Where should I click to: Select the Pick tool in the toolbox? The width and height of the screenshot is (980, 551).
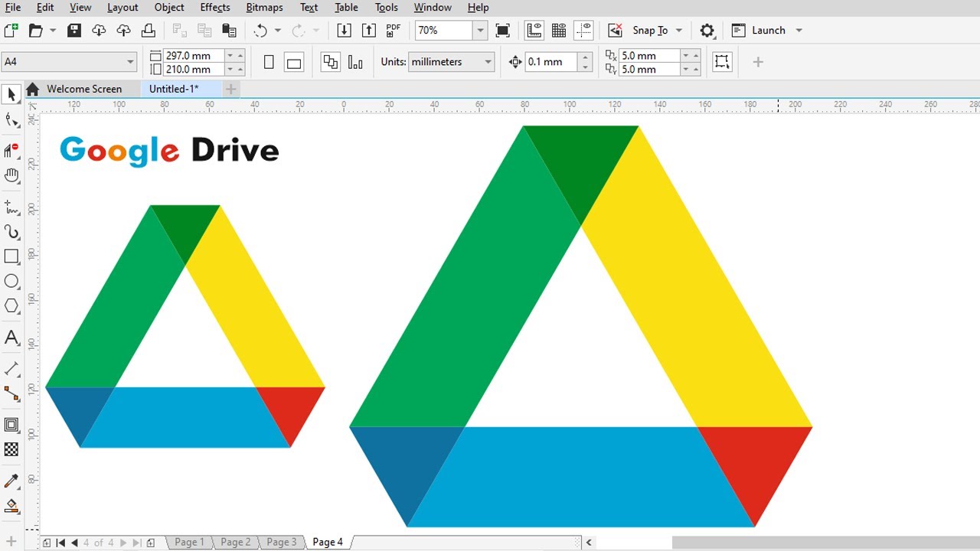11,95
